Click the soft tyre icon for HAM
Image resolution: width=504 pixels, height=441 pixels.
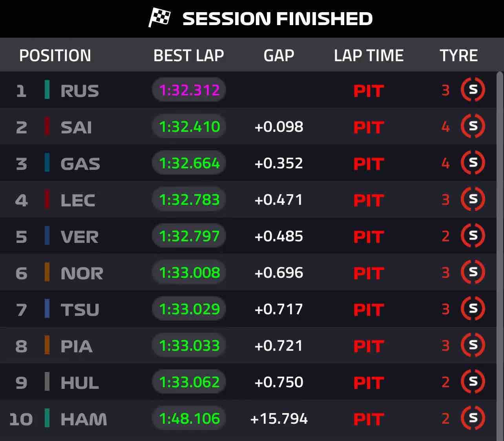(473, 418)
